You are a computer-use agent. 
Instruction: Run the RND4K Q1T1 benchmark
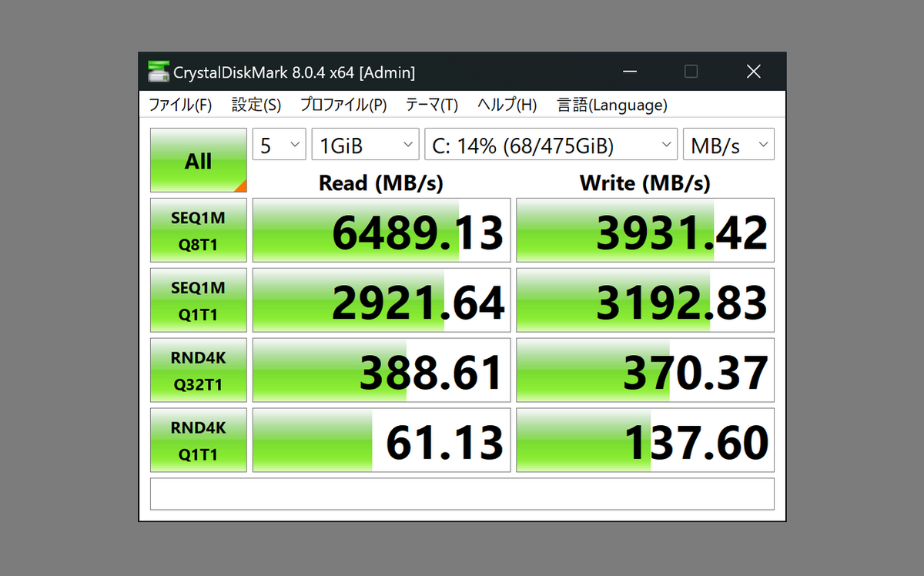[x=199, y=440]
